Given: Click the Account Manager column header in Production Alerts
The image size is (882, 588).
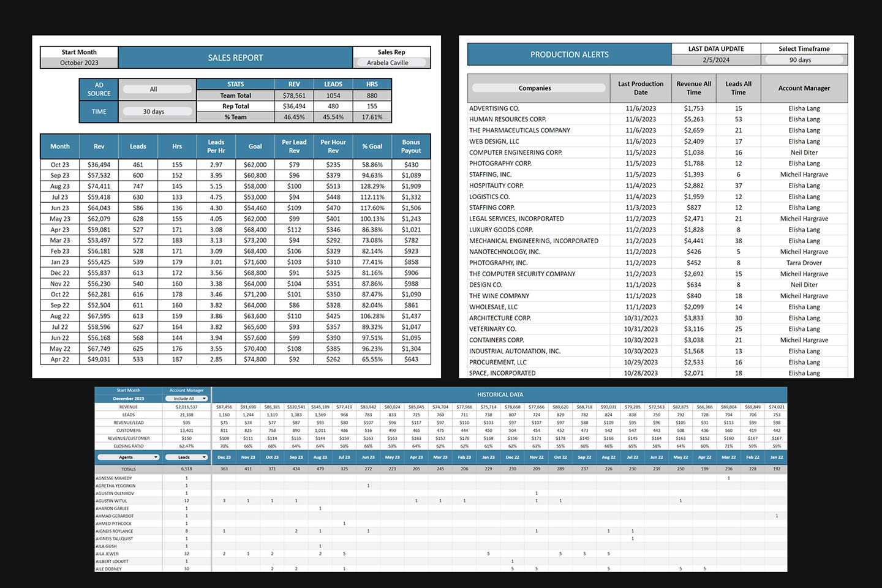Looking at the screenshot, I should click(x=804, y=88).
